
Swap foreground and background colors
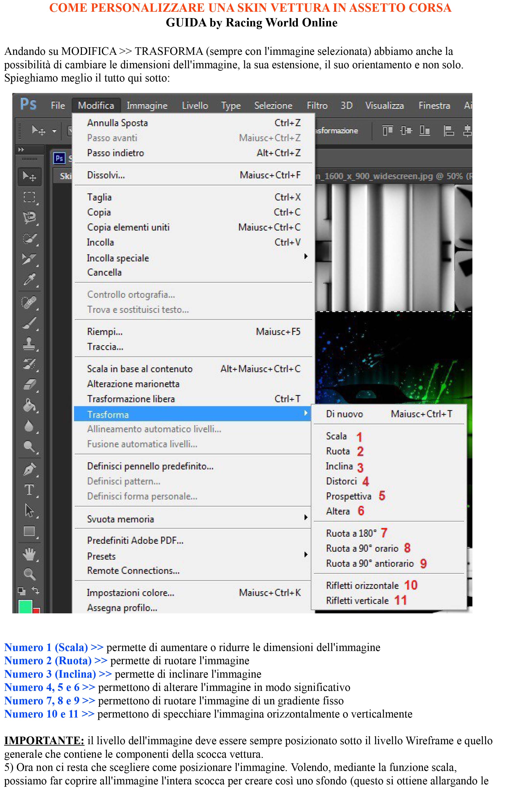(x=36, y=590)
